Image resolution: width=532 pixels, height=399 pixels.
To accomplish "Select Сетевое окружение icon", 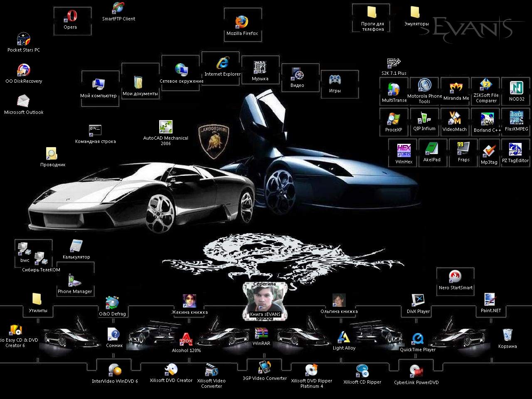I will coord(181,70).
